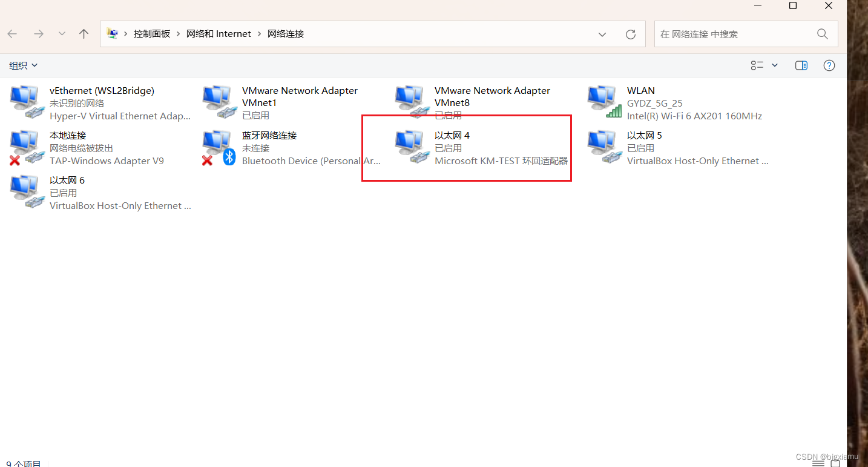This screenshot has height=467, width=868.
Task: Select the 以太网 5 adapter icon
Action: coord(605,148)
